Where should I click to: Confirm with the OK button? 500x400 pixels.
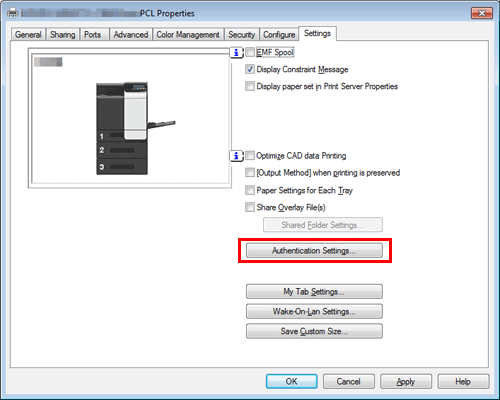(292, 381)
